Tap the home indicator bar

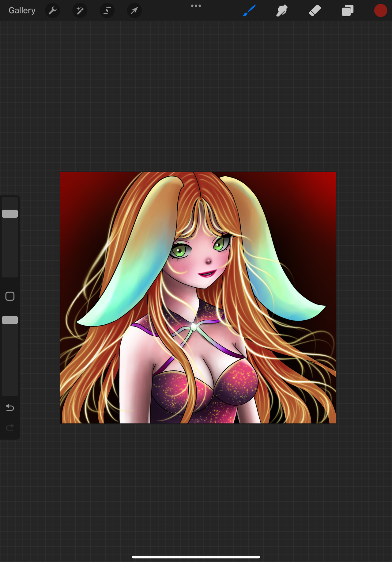pyautogui.click(x=196, y=557)
